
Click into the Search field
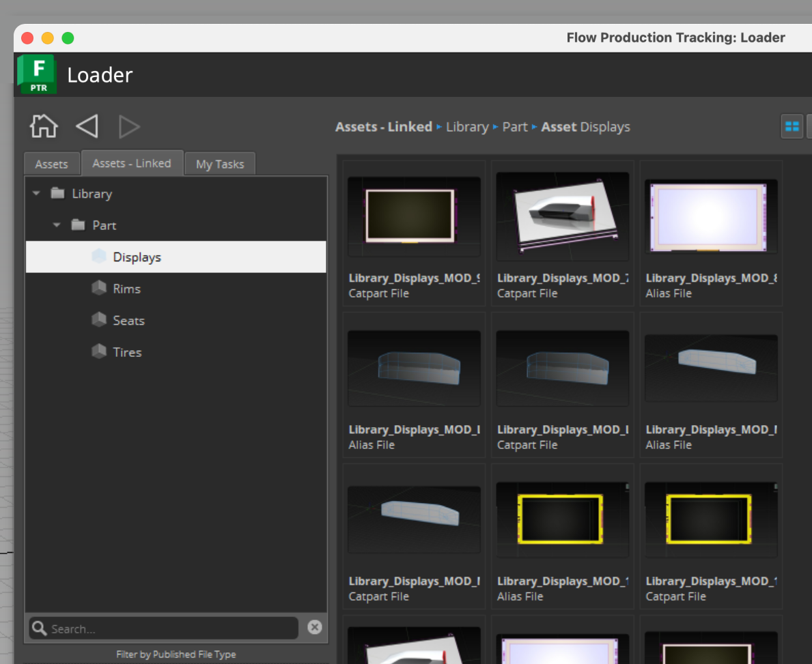(164, 629)
